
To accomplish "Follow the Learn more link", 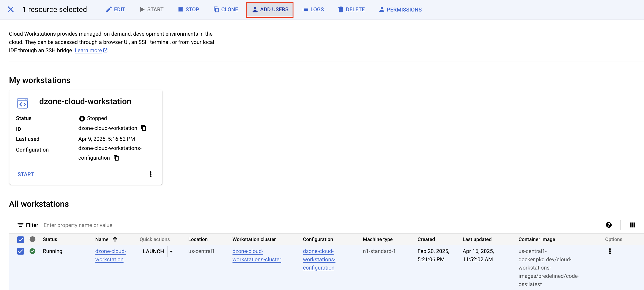I will pos(88,50).
